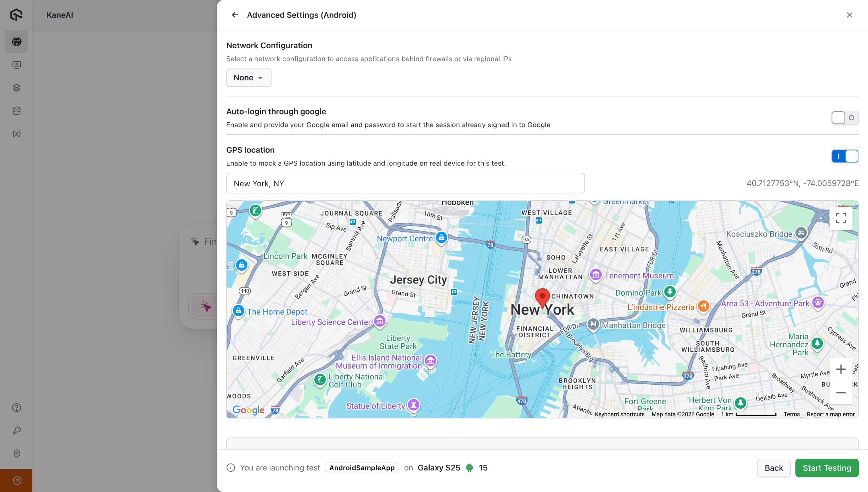The width and height of the screenshot is (868, 492).
Task: Select the KaneAI agent icon in sidebar
Action: [16, 41]
